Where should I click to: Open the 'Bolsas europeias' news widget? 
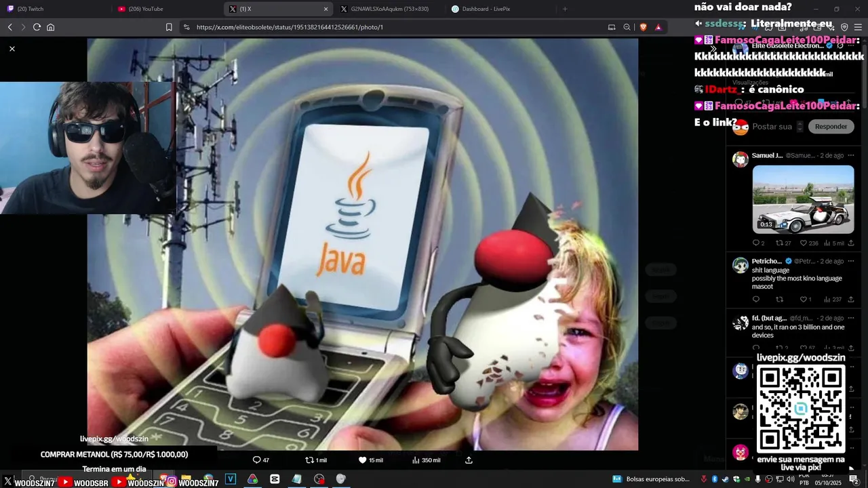[651, 479]
